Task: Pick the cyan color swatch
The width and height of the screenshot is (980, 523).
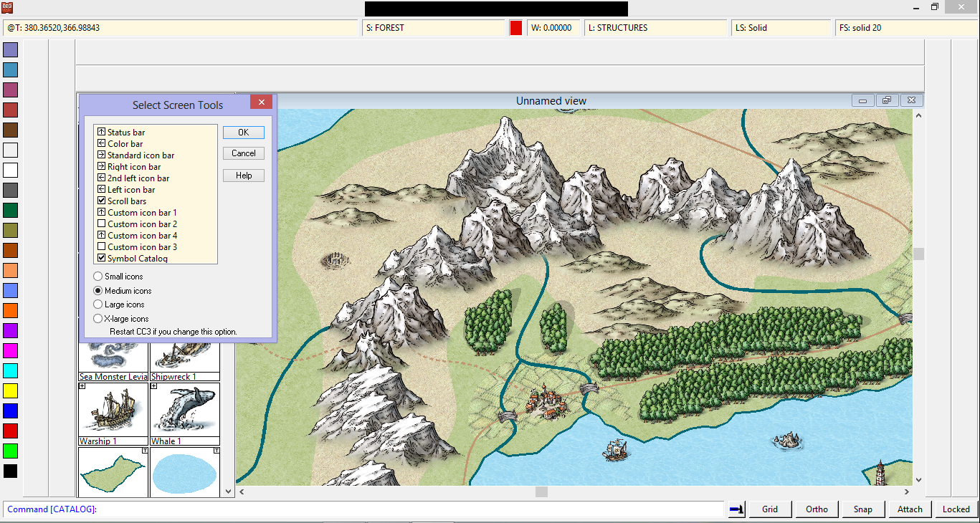Action: [x=10, y=371]
